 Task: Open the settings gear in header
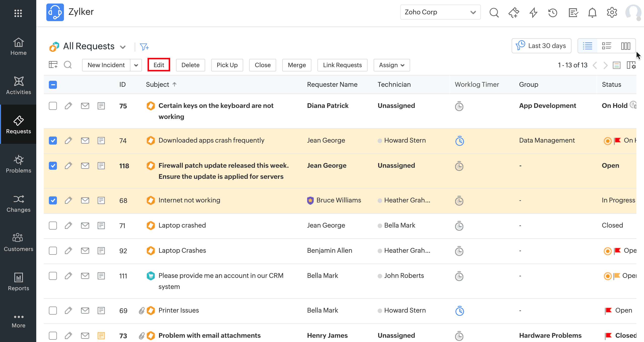tap(612, 12)
